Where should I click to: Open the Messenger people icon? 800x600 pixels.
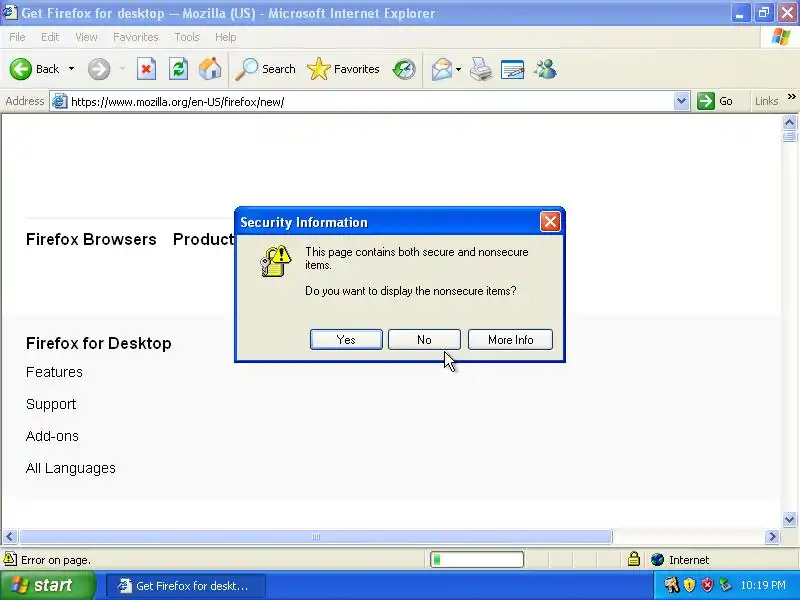[x=545, y=69]
